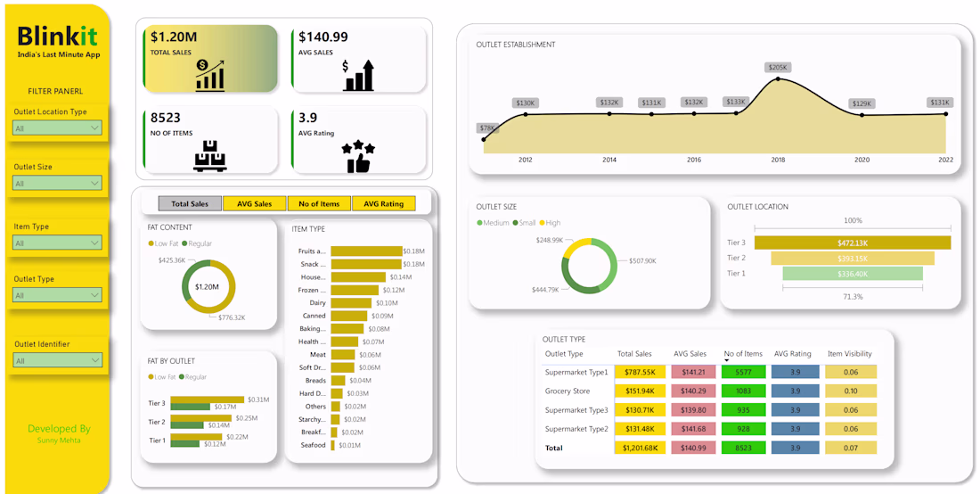Click the AVG Rating stars thumbs-up icon
The image size is (980, 494).
[357, 156]
